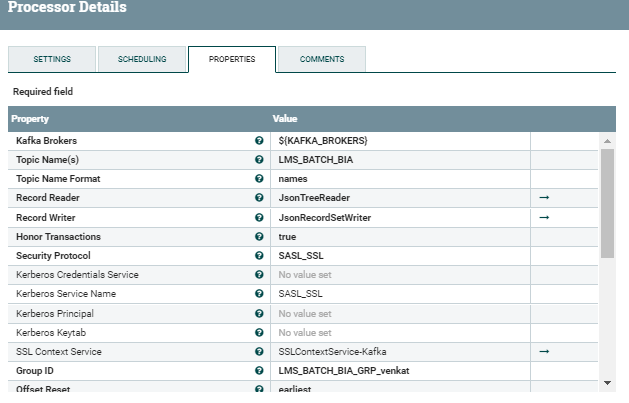Go to SSLContextService-Kafka via arrow icon

tap(544, 352)
